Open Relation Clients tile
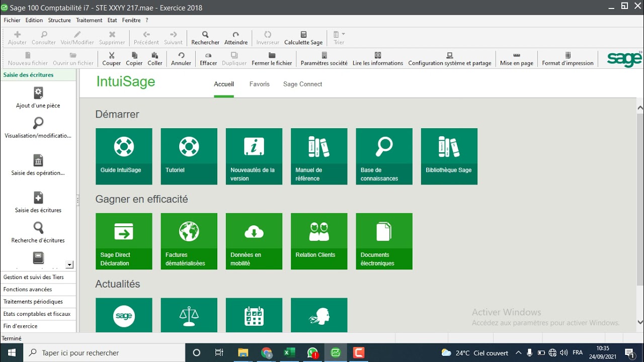The width and height of the screenshot is (644, 362). pyautogui.click(x=319, y=241)
